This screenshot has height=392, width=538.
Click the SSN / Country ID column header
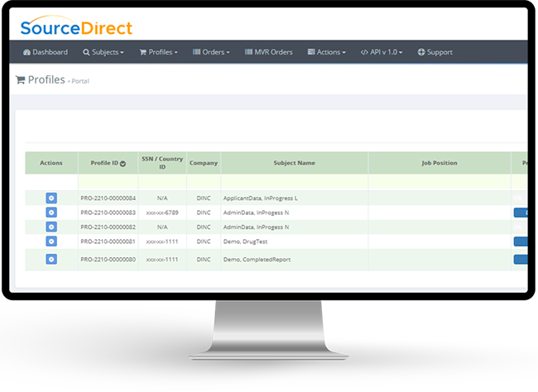click(x=162, y=163)
